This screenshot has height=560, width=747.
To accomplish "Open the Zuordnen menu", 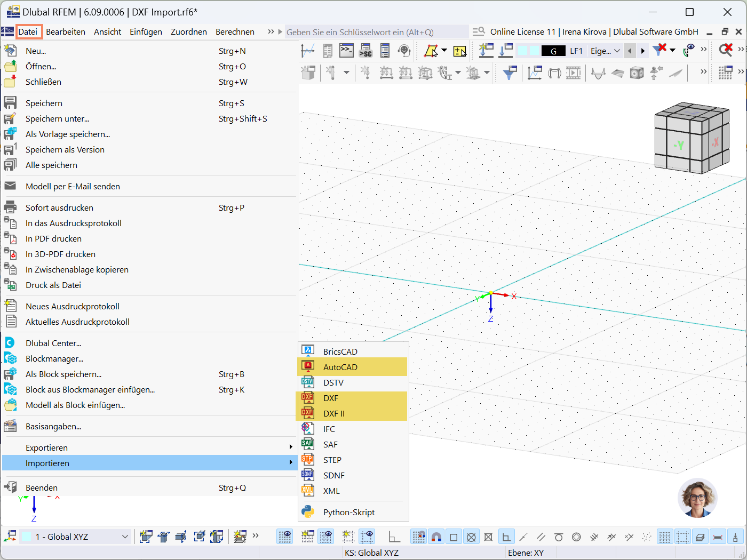I will click(x=188, y=31).
